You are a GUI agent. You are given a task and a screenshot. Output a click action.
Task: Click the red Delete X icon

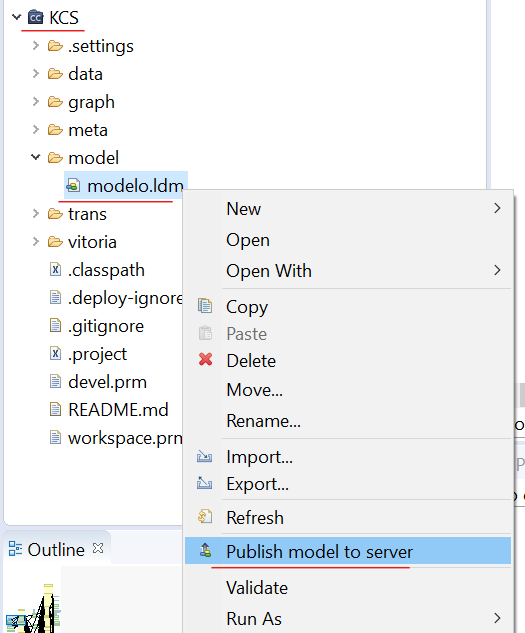pyautogui.click(x=206, y=359)
